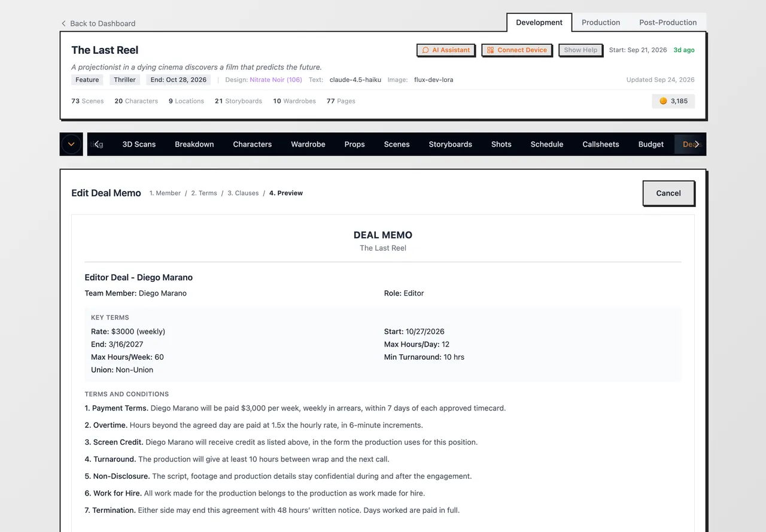Go to the Characters section
Viewport: 766px width, 532px height.
(x=253, y=144)
